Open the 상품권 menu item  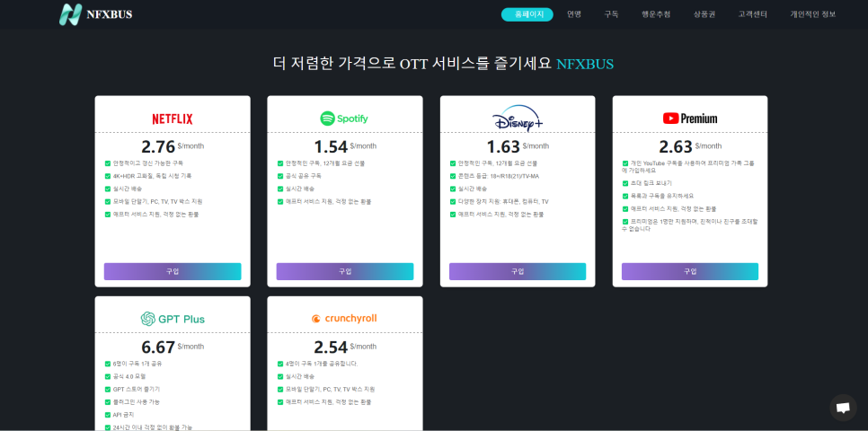point(704,14)
